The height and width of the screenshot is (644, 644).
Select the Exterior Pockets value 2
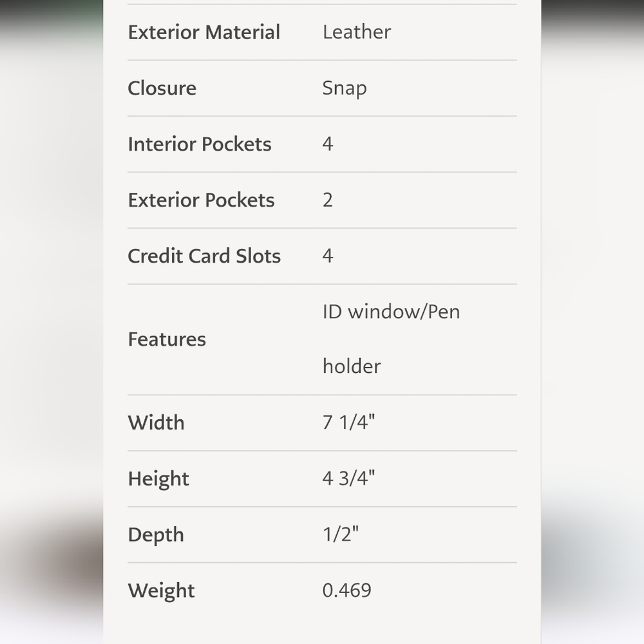point(327,200)
